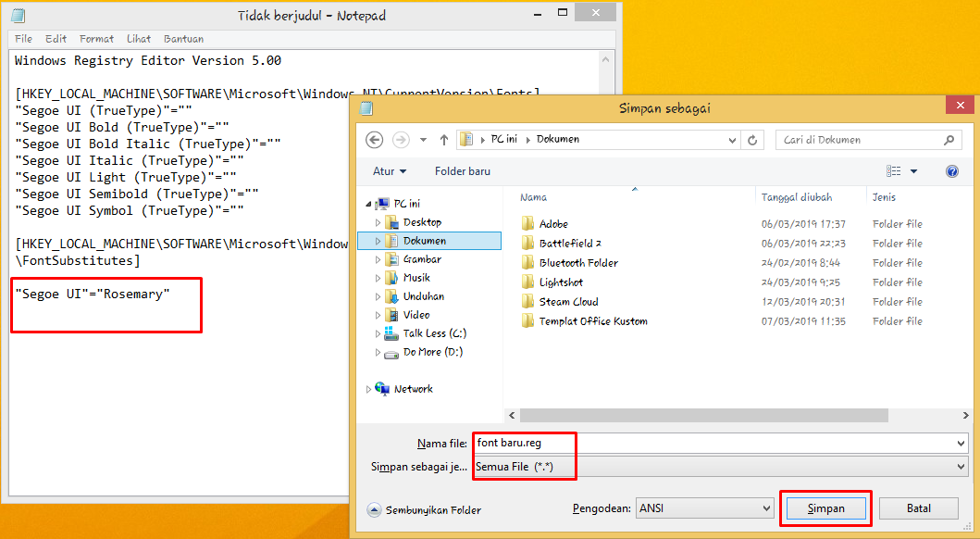Click the Notepad icon in title bar
The image size is (980, 539).
pos(19,15)
